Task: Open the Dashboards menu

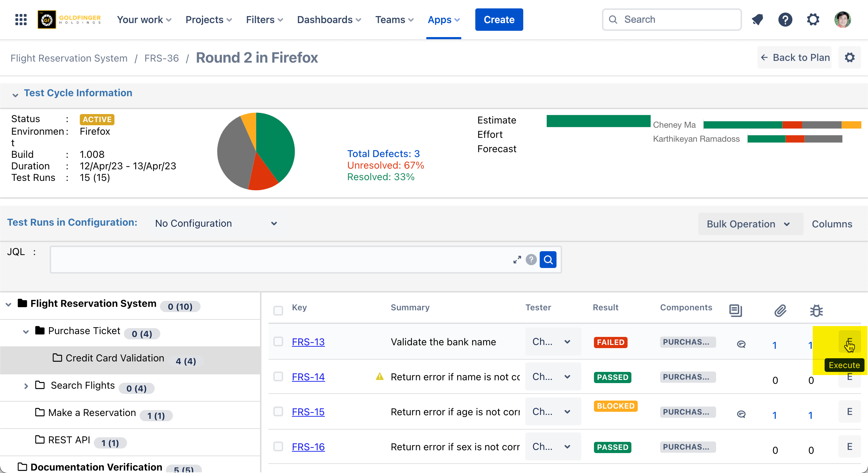Action: coord(329,20)
